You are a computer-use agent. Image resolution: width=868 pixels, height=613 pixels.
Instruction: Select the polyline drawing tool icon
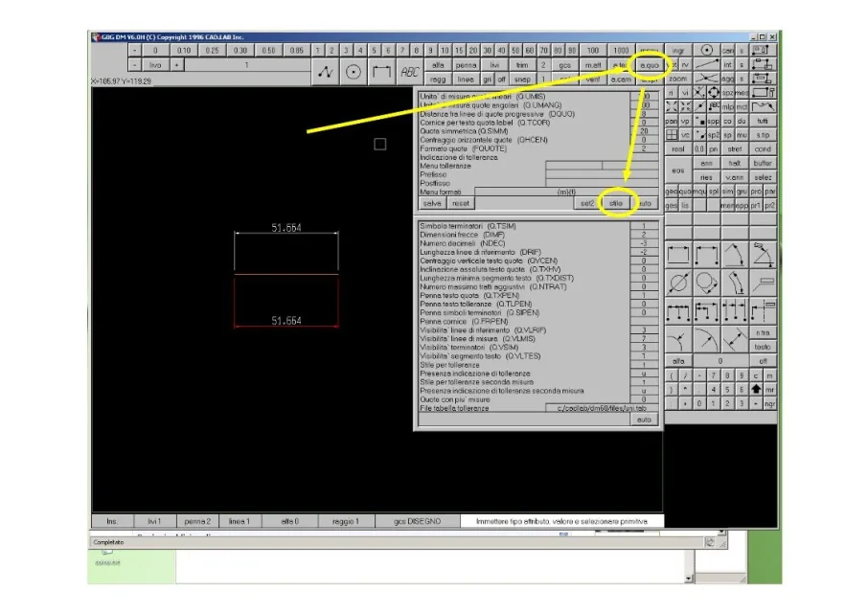click(x=326, y=72)
